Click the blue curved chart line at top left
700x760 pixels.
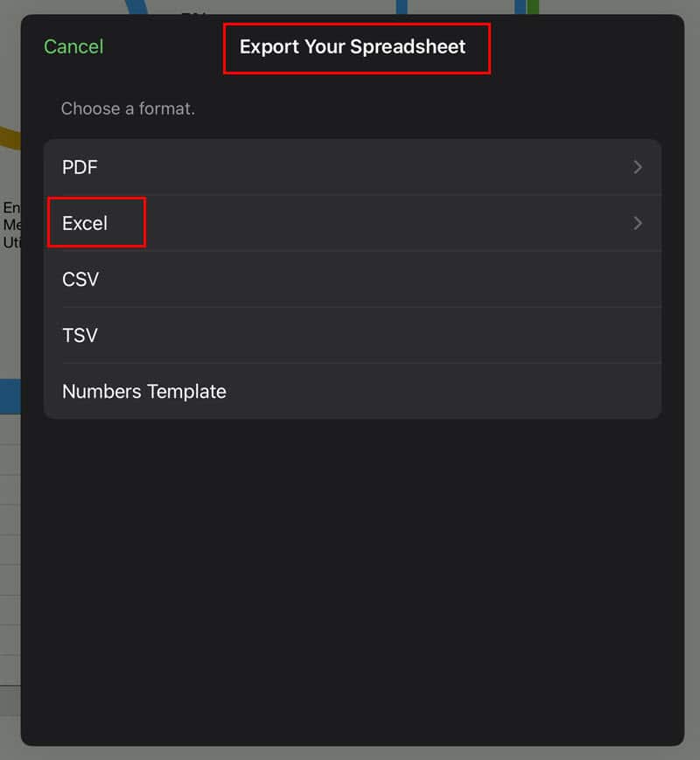(x=136, y=6)
